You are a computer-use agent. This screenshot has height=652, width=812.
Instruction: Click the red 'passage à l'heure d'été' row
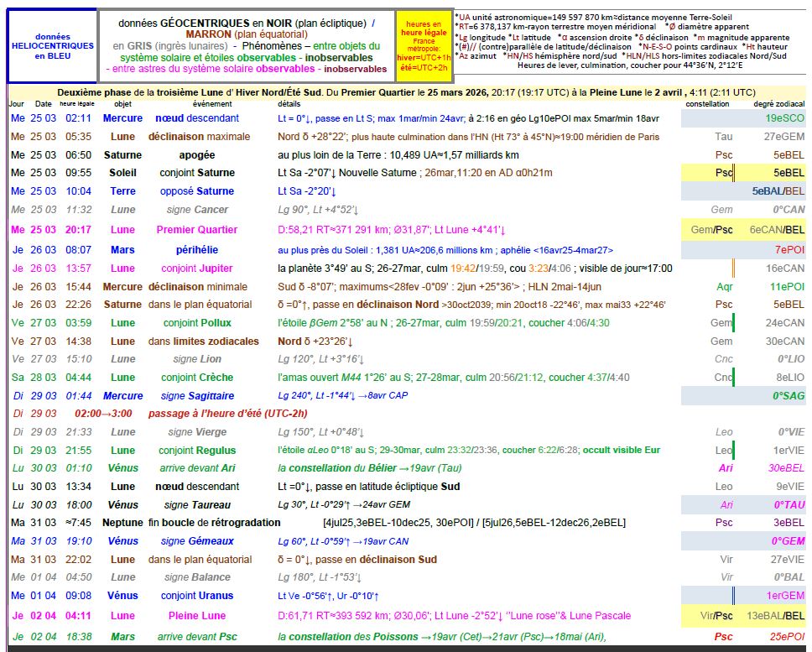click(227, 414)
